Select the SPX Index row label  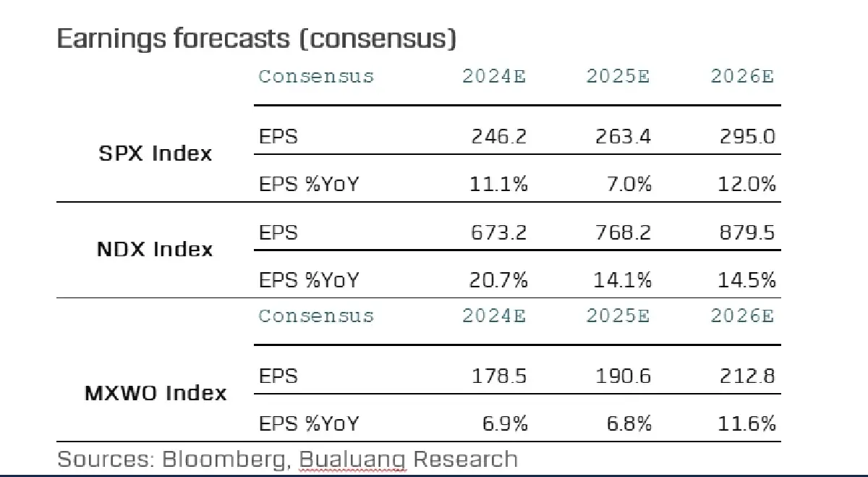156,153
